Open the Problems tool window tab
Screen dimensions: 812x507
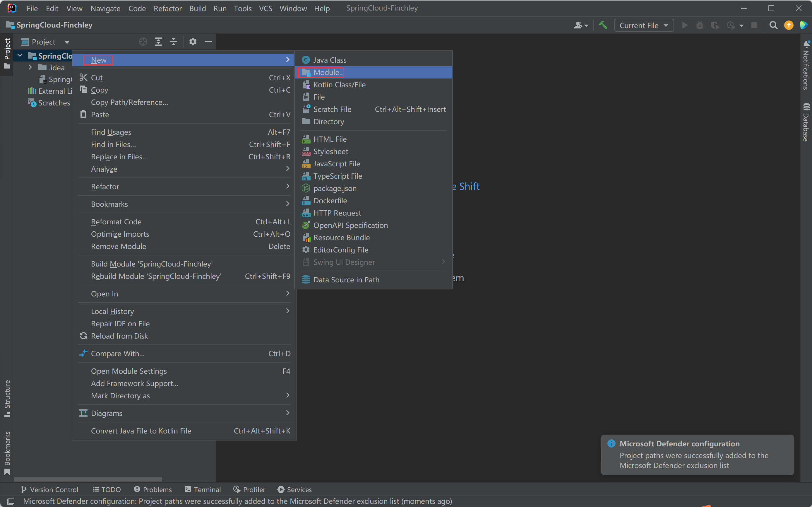pos(153,489)
